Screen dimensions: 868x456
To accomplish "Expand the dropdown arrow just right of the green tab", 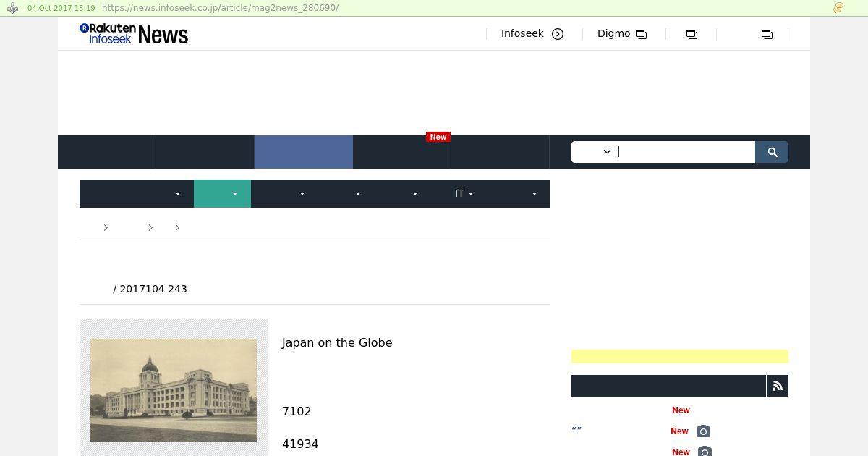I will pos(302,194).
